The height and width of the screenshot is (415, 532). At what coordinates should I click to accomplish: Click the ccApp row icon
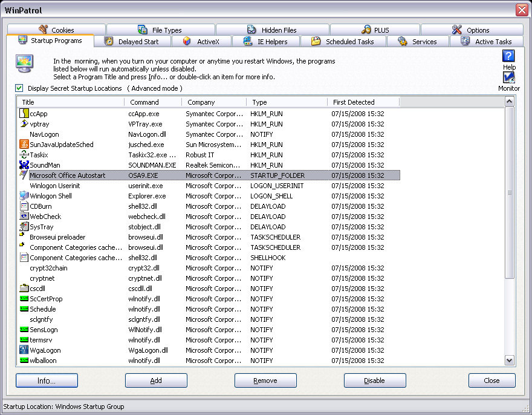pyautogui.click(x=24, y=113)
